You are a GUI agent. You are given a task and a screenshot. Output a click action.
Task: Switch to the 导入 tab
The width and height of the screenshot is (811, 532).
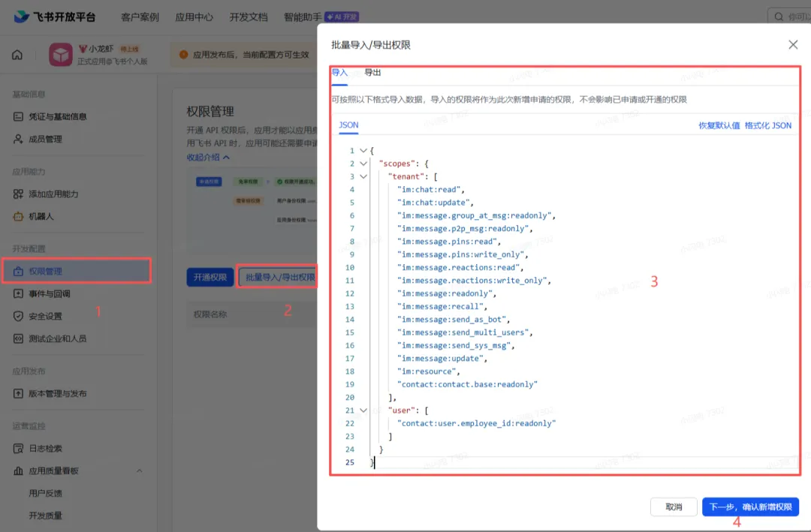click(x=340, y=72)
